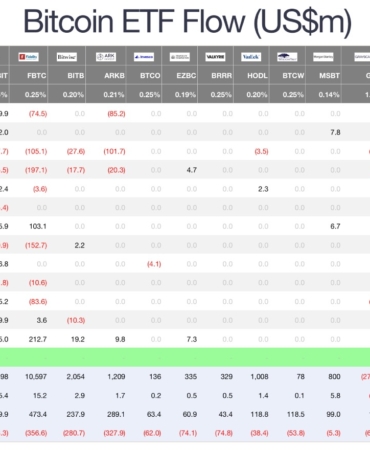Select the (85.2) cell in ARKB column
Screen dimensions: 370x450
[116, 114]
